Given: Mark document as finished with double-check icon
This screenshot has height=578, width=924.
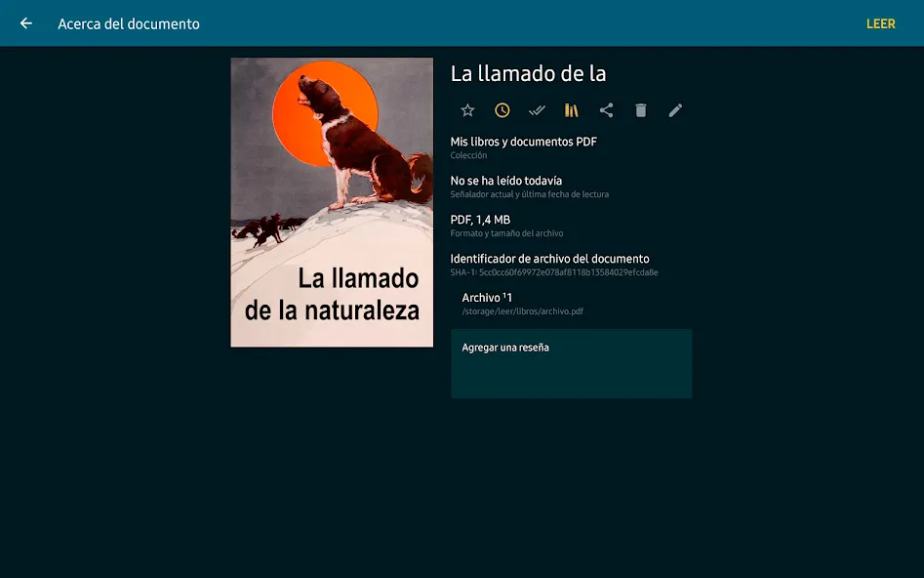Looking at the screenshot, I should 537,110.
